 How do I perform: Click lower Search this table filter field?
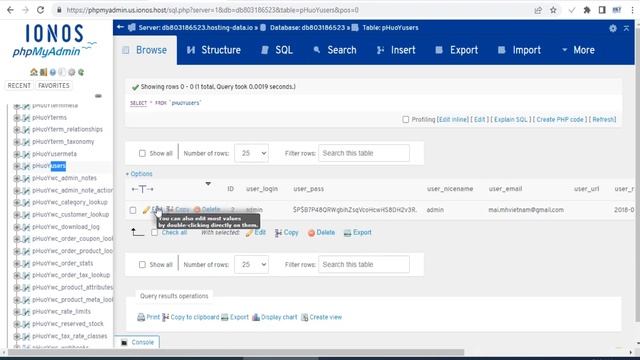tap(364, 265)
